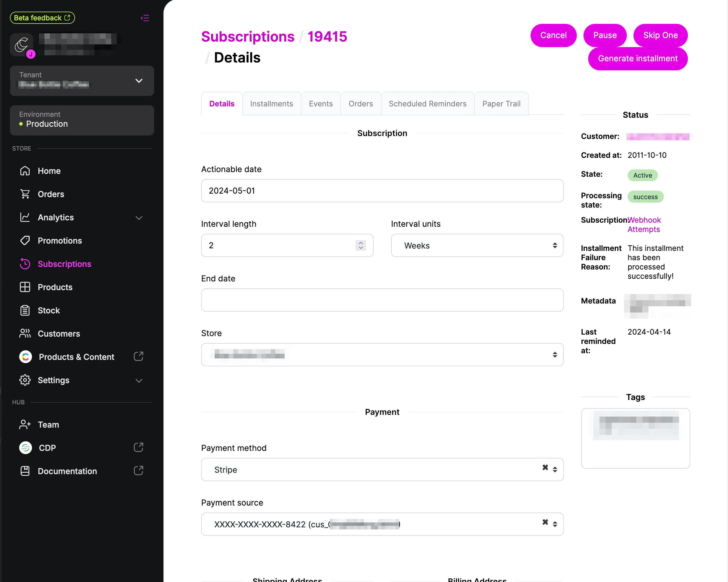
Task: Open the Payment method Stripe dropdown
Action: point(382,469)
